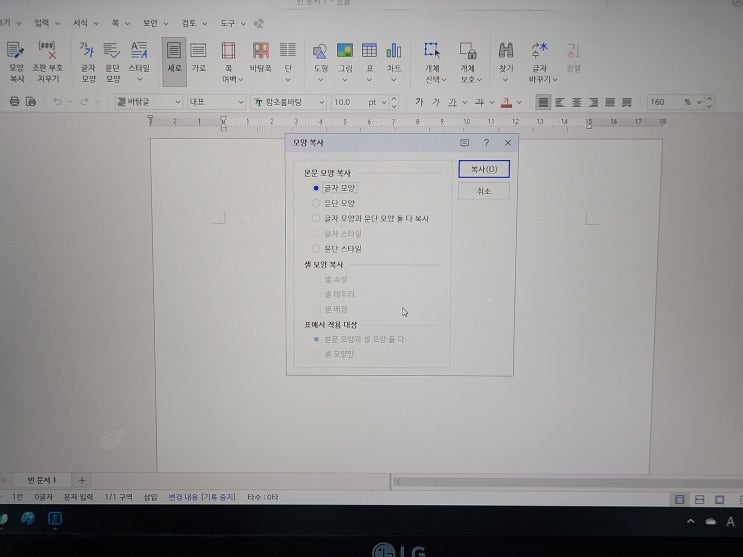Expand the font color arrow
The image size is (743, 557).
tap(519, 102)
